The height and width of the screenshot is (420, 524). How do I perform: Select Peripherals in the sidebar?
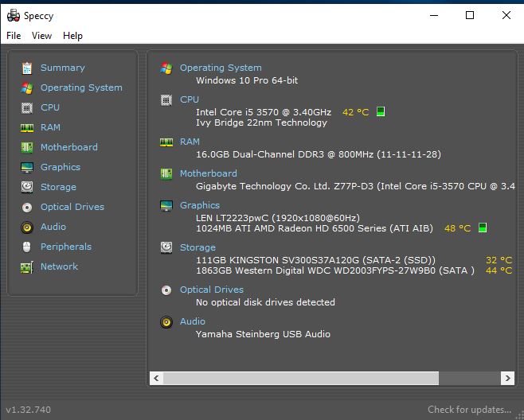click(x=66, y=247)
